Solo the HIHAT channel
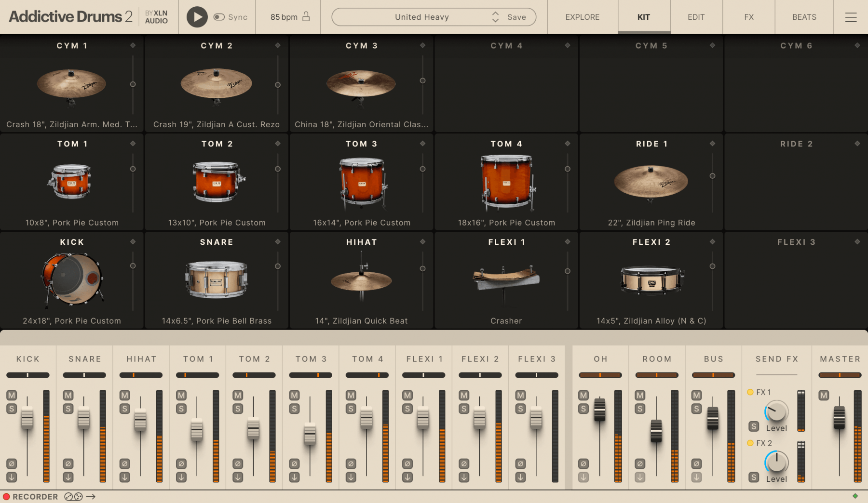 coord(124,409)
